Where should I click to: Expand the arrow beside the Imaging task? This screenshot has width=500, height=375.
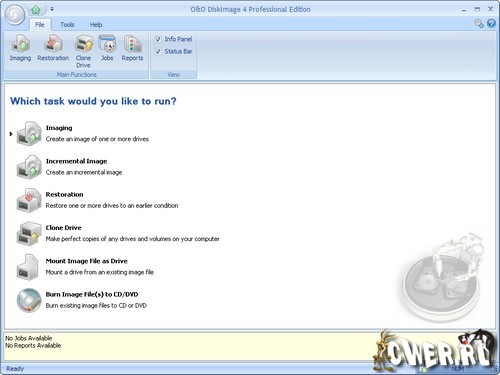click(11, 134)
